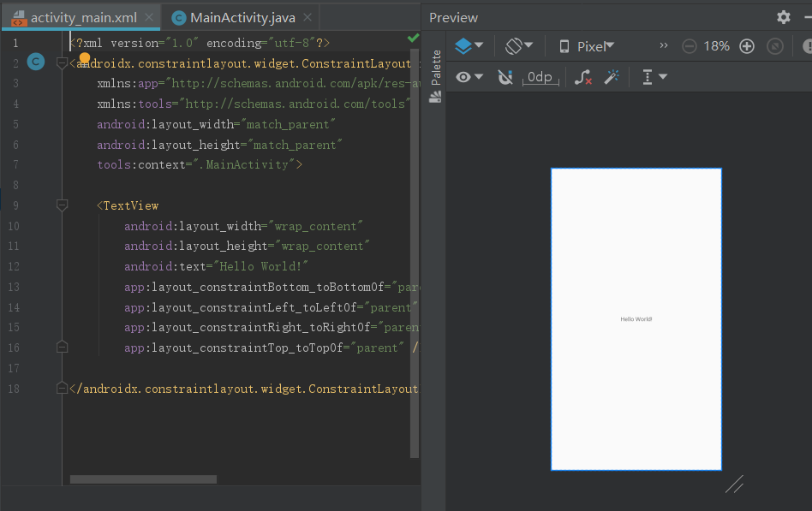Open the Palette side panel
Viewport: 812px width, 511px height.
coord(436,76)
